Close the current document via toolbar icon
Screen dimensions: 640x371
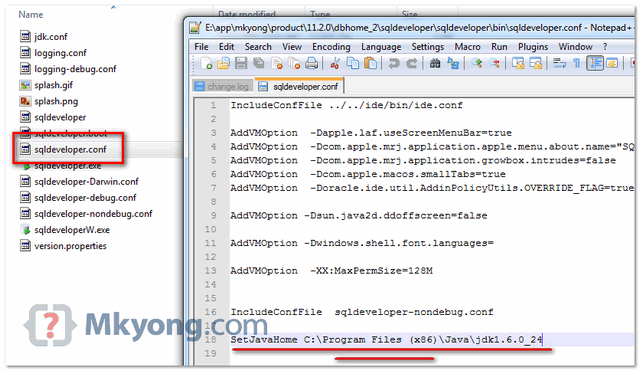pos(277,63)
